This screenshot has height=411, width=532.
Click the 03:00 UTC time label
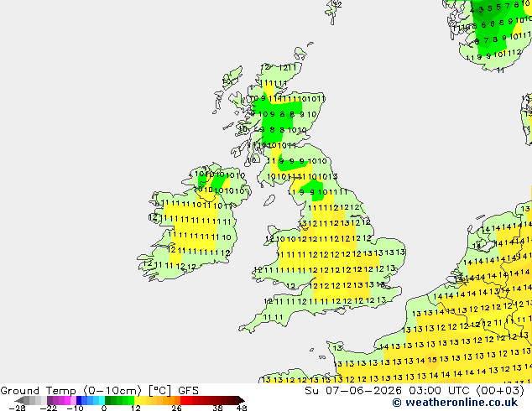pyautogui.click(x=441, y=390)
